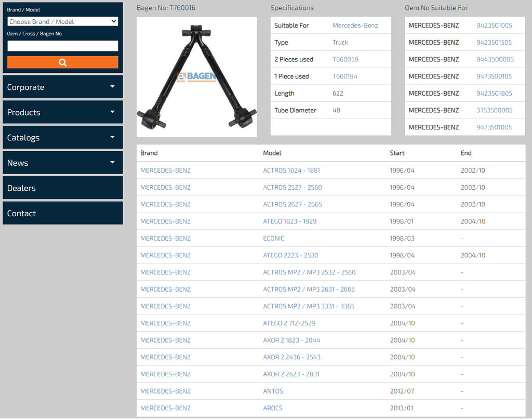Open OEM number 9443500005
This screenshot has height=419, width=532.
[x=495, y=59]
